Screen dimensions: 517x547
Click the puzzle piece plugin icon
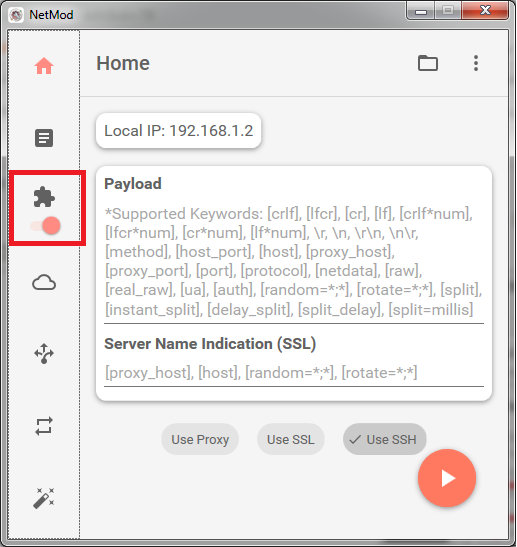point(44,197)
